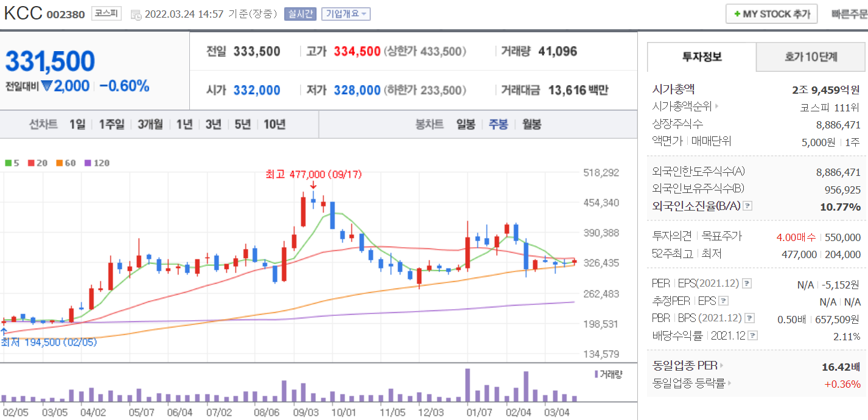
Task: Click the current price 331,500
Action: coord(50,61)
